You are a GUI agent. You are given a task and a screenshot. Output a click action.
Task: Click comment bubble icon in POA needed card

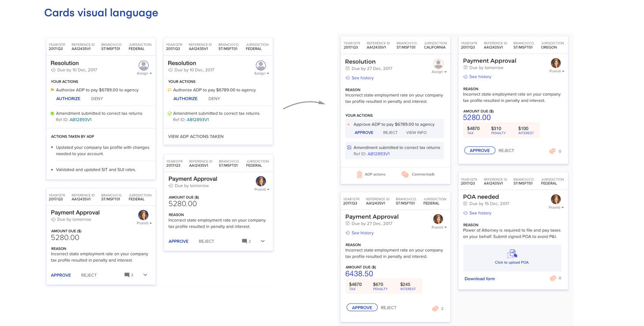553,278
